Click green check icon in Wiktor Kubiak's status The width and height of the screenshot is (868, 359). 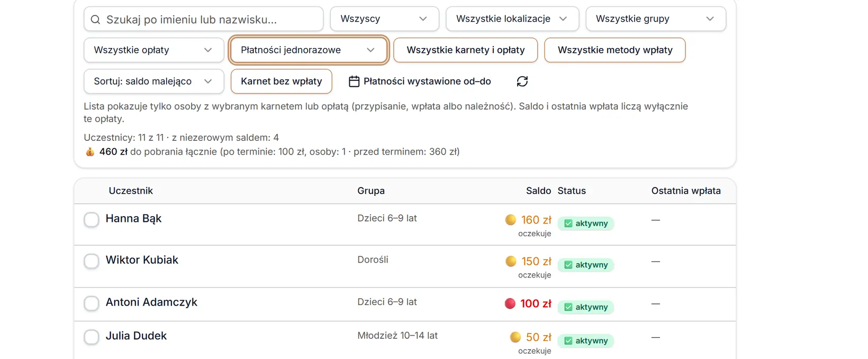coord(568,265)
